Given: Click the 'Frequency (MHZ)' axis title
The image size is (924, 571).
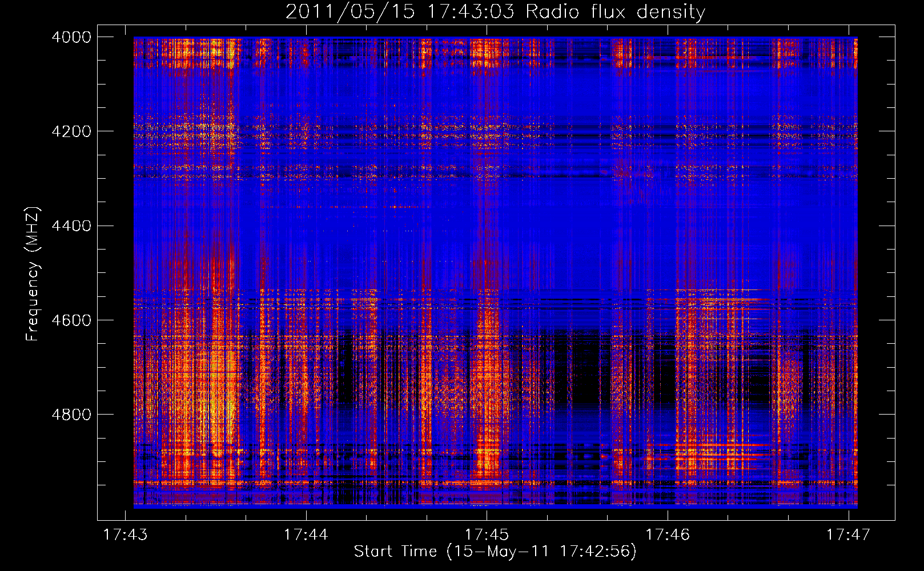Looking at the screenshot, I should point(33,274).
